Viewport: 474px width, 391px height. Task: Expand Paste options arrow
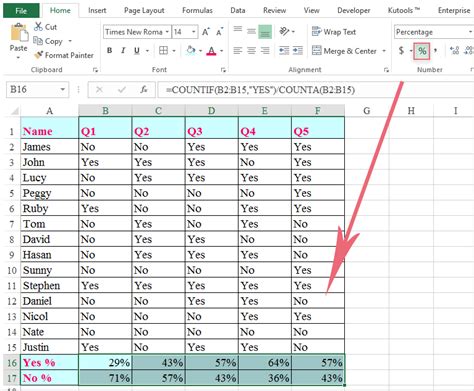[18, 58]
